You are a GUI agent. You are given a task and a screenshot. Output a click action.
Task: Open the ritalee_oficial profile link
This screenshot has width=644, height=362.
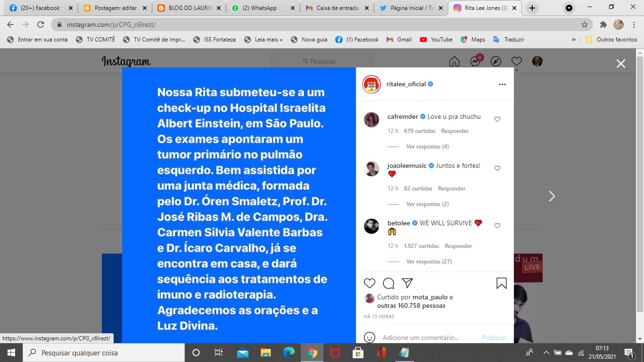click(x=406, y=84)
